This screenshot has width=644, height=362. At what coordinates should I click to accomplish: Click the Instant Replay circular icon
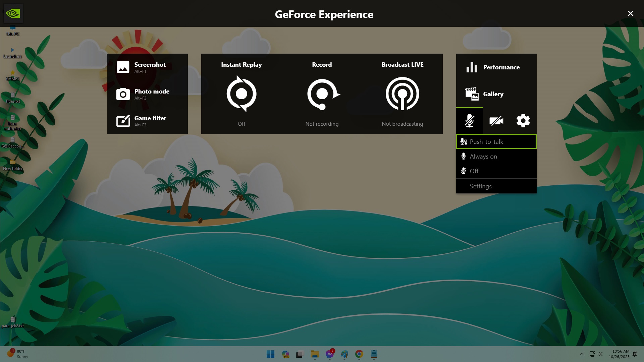[x=241, y=94]
